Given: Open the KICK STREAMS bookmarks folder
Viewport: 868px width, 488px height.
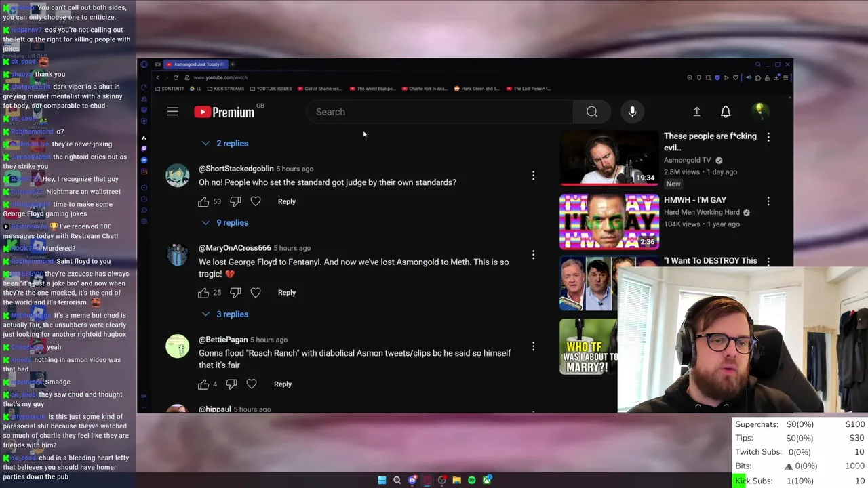Looking at the screenshot, I should pos(225,89).
